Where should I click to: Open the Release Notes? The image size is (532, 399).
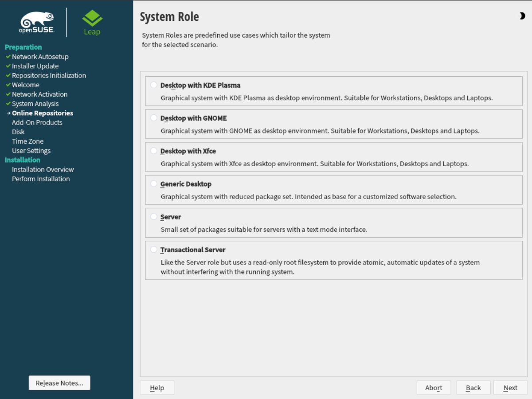point(59,383)
